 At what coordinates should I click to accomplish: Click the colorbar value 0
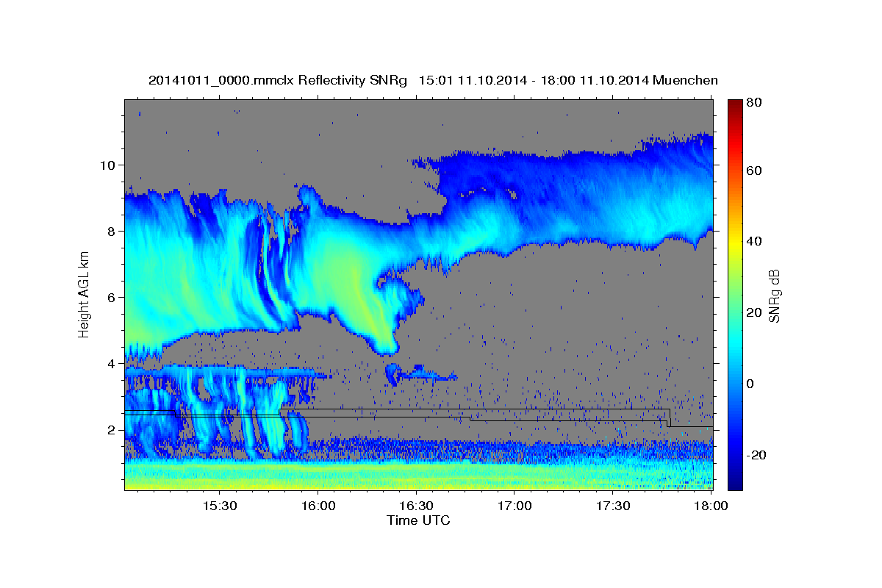click(x=750, y=384)
